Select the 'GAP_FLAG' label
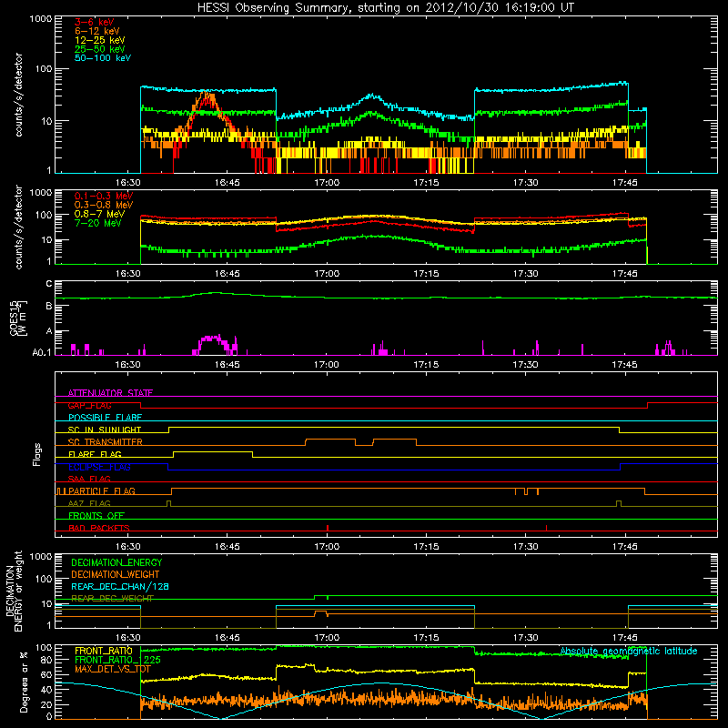The width and height of the screenshot is (728, 728). click(89, 405)
